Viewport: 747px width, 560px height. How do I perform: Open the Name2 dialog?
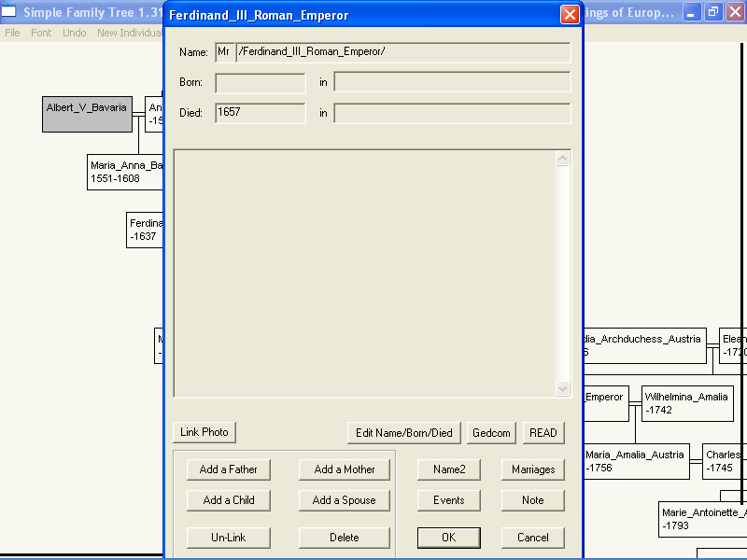click(449, 469)
